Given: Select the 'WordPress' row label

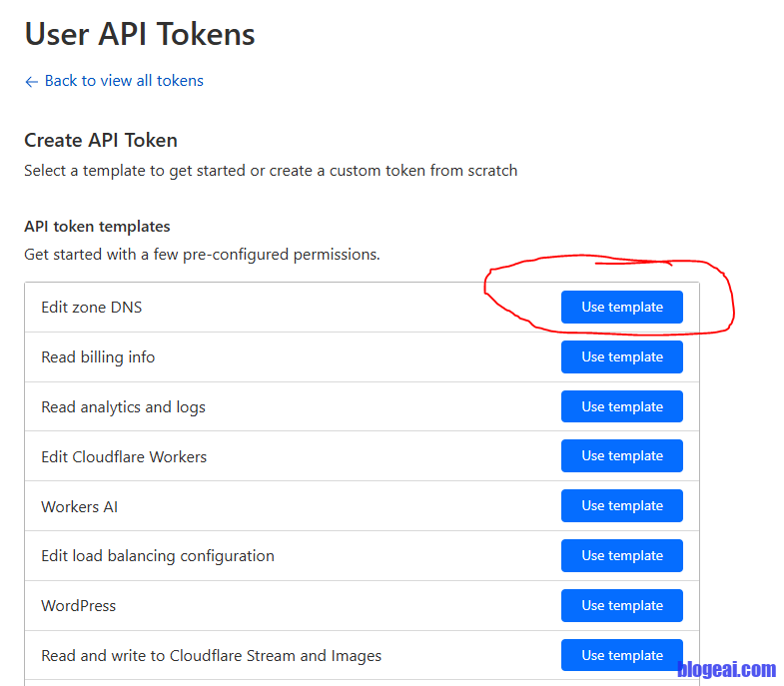Looking at the screenshot, I should tap(78, 606).
